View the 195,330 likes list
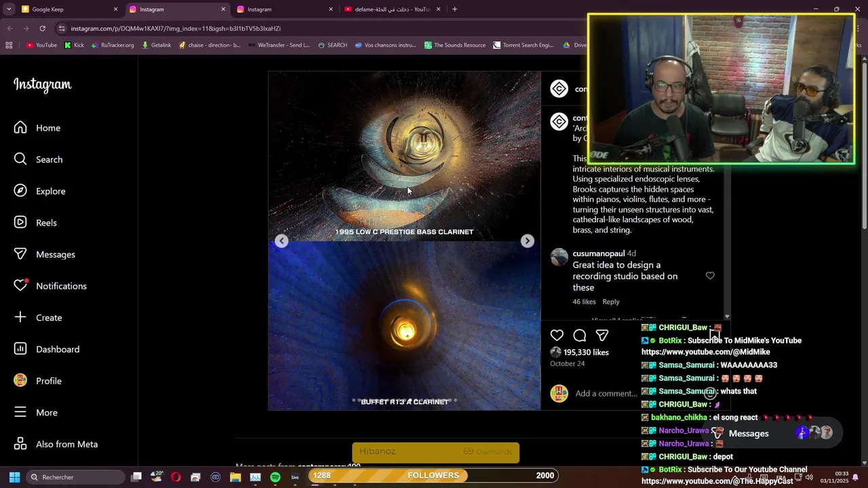 click(x=586, y=352)
